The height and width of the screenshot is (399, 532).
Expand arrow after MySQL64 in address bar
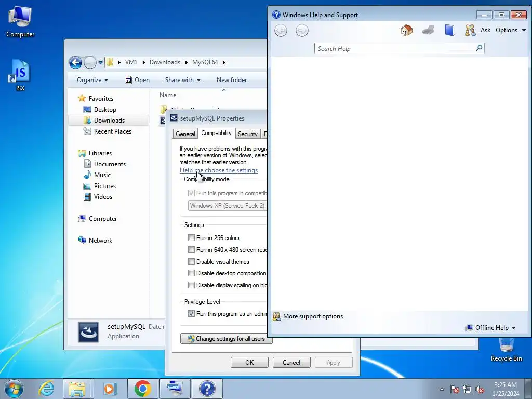click(x=224, y=62)
